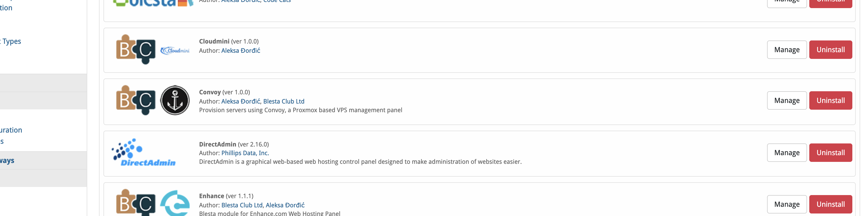Select the Types item in sidebar

pos(11,41)
